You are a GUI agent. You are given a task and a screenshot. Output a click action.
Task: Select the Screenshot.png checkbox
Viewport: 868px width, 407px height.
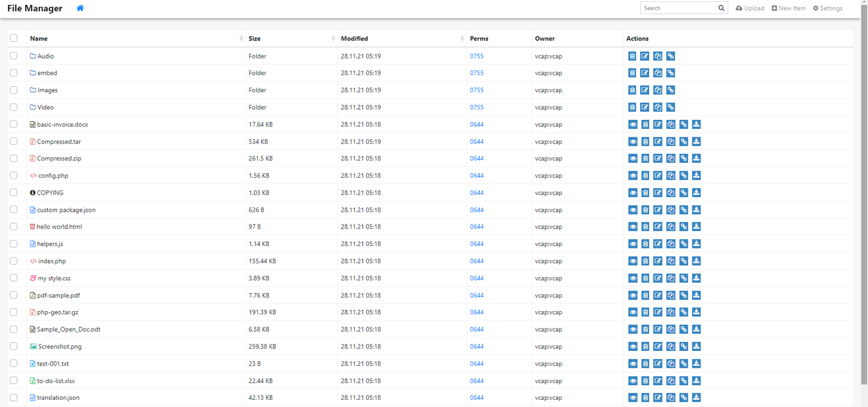pyautogui.click(x=14, y=346)
